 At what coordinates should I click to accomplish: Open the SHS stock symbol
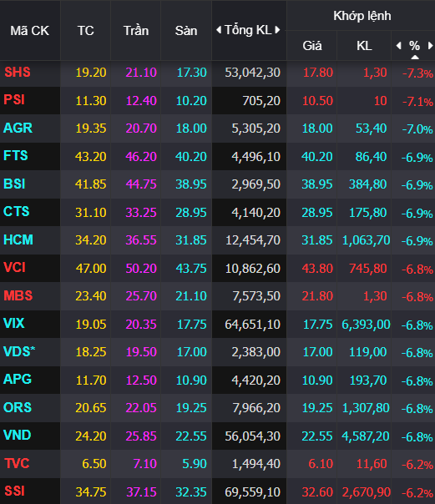18,72
